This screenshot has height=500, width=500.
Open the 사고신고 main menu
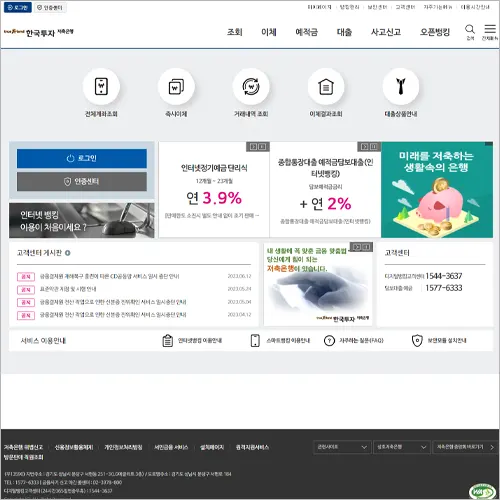click(x=386, y=32)
